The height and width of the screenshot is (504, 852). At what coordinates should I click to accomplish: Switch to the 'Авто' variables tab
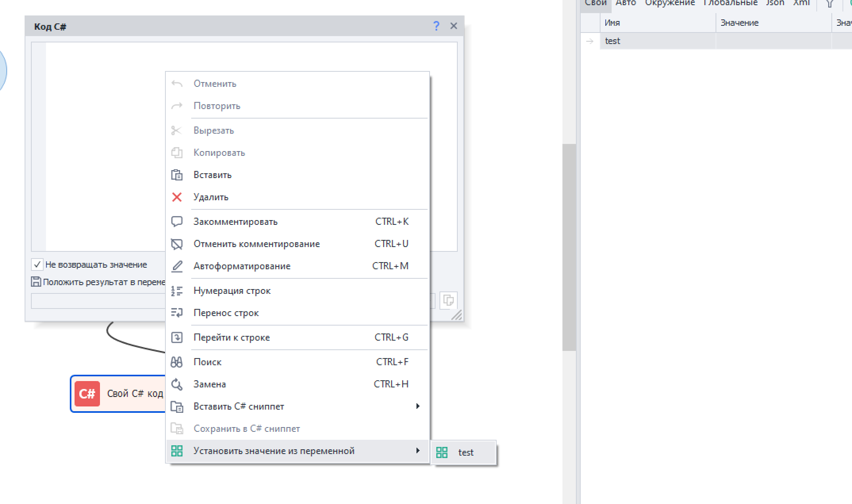(626, 3)
